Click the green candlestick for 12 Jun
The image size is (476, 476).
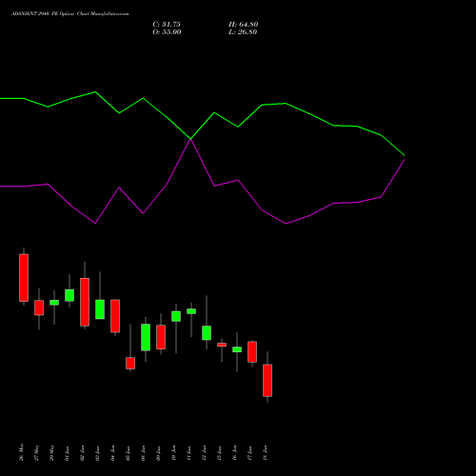[207, 333]
